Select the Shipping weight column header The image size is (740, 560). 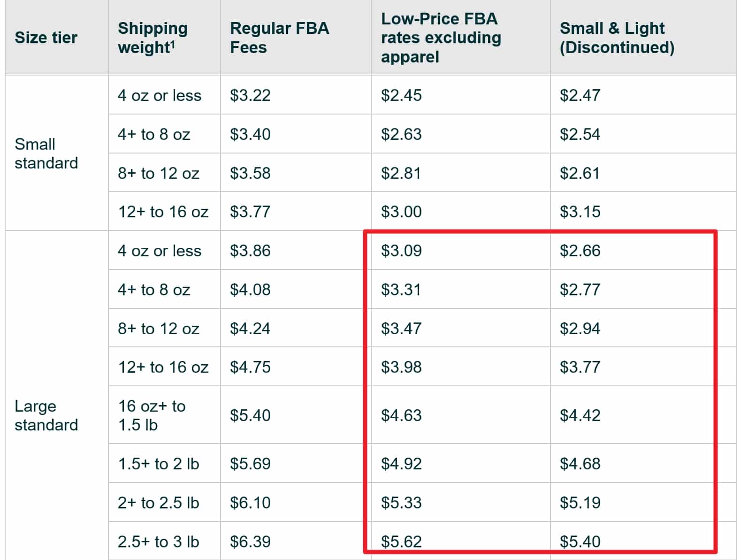pyautogui.click(x=164, y=38)
